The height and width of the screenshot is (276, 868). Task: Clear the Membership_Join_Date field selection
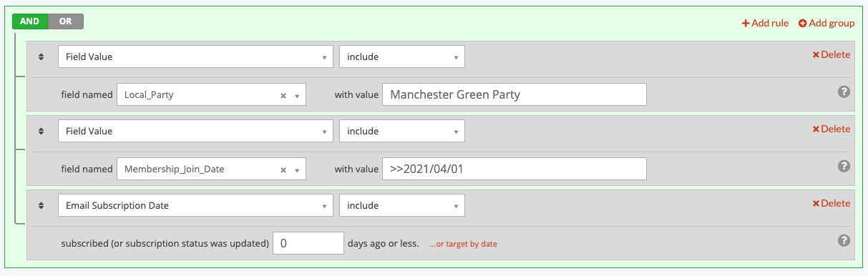point(283,169)
